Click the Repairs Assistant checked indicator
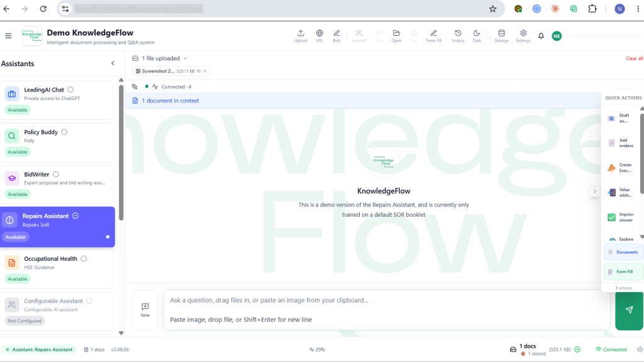 click(x=75, y=216)
